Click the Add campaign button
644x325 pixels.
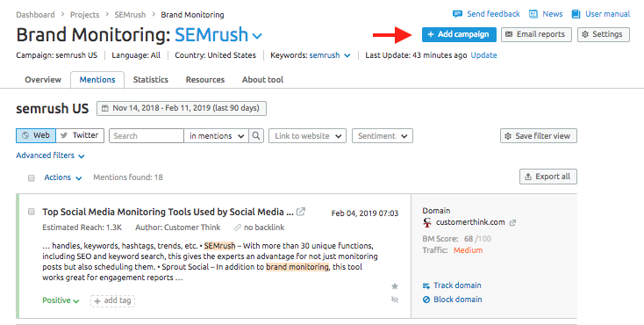pyautogui.click(x=459, y=34)
